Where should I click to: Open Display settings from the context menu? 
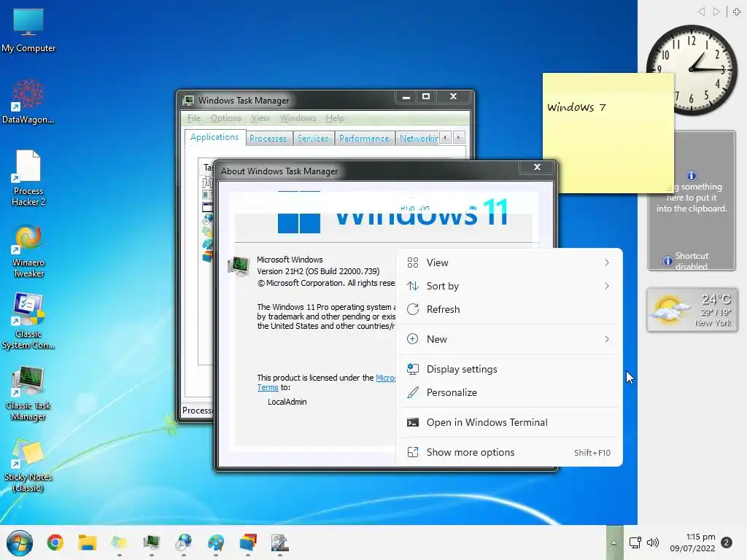click(x=509, y=369)
